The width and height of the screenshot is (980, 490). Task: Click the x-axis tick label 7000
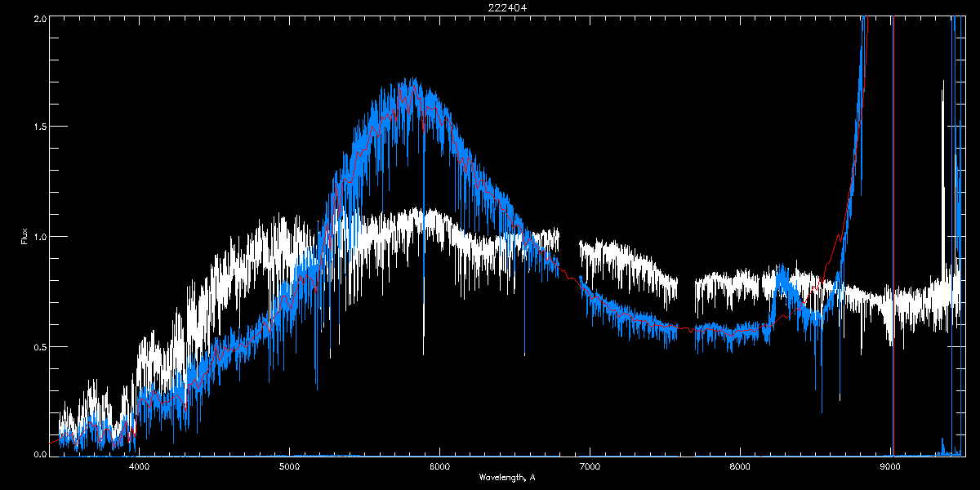590,466
